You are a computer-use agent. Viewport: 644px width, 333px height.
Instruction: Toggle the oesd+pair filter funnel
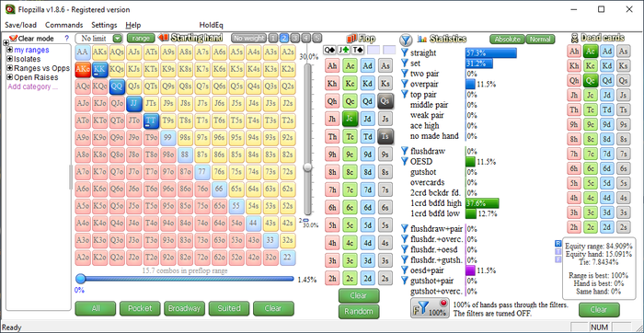(x=405, y=270)
